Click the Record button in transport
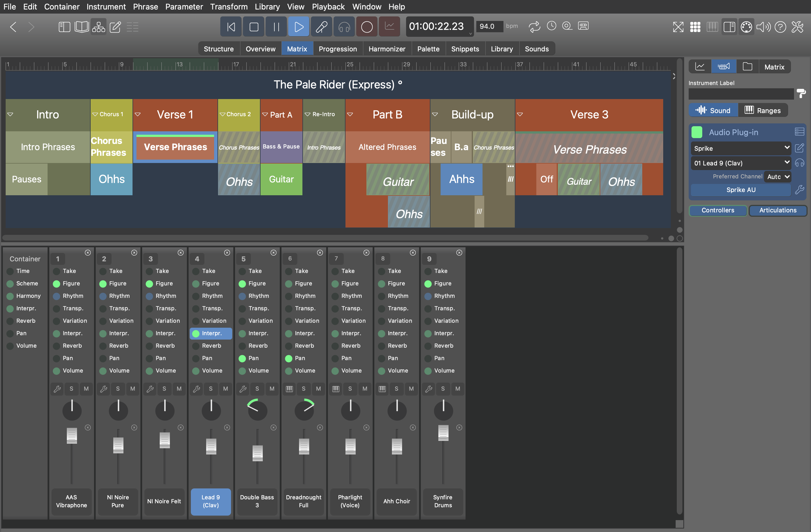The width and height of the screenshot is (811, 532). click(367, 27)
